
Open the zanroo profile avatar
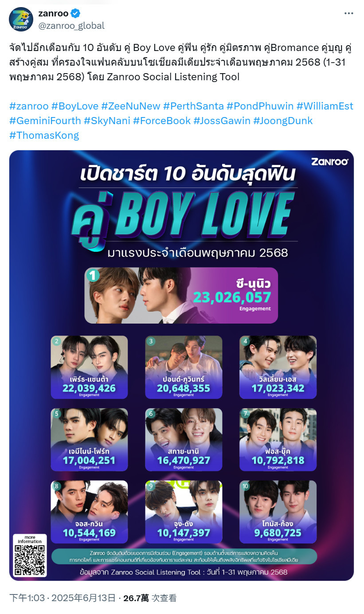[21, 20]
